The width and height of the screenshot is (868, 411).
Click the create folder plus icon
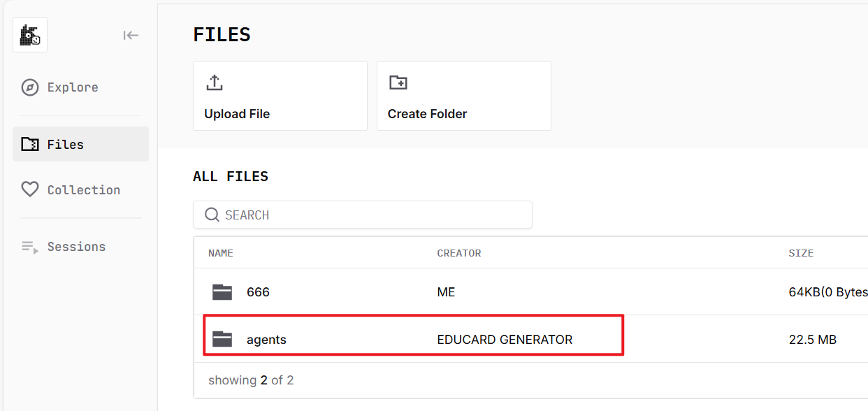(x=398, y=82)
